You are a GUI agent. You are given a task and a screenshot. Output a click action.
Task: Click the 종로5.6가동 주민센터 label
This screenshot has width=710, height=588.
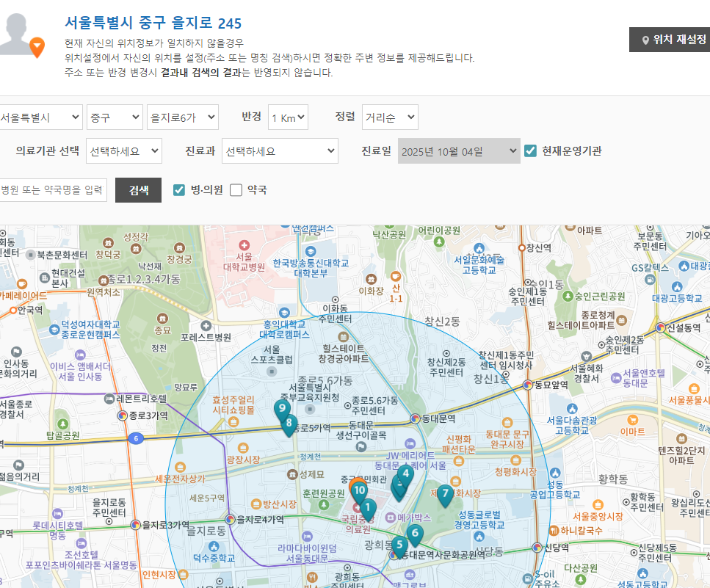point(374,405)
